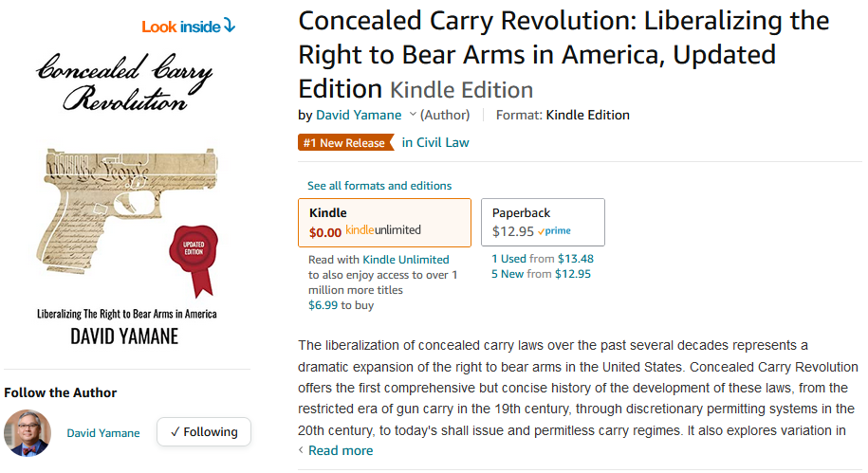Toggle the Following author button
Viewport: 868px width, 473px height.
204,432
